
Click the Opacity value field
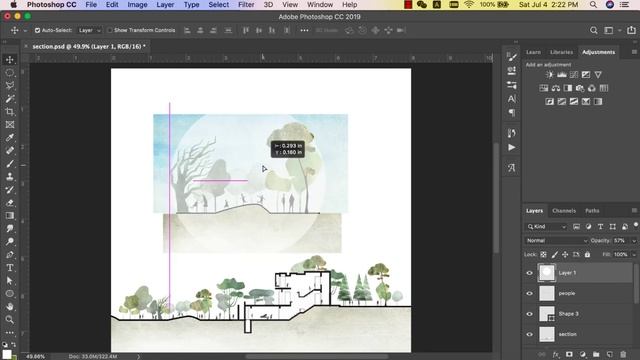[x=620, y=241]
